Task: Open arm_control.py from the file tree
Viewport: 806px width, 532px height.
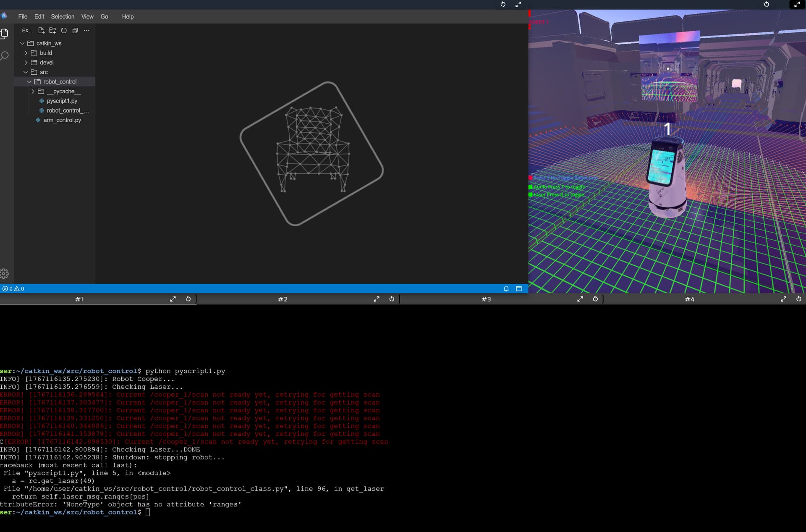Action: coord(62,120)
